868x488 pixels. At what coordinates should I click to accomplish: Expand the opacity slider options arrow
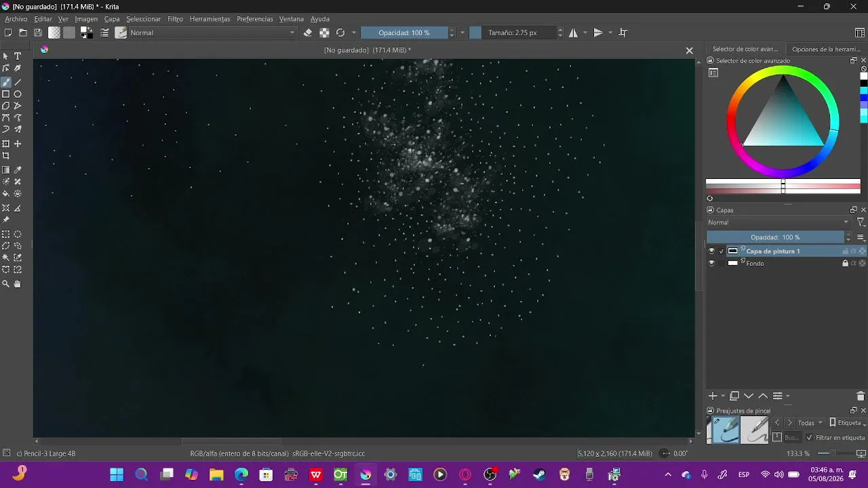click(462, 33)
